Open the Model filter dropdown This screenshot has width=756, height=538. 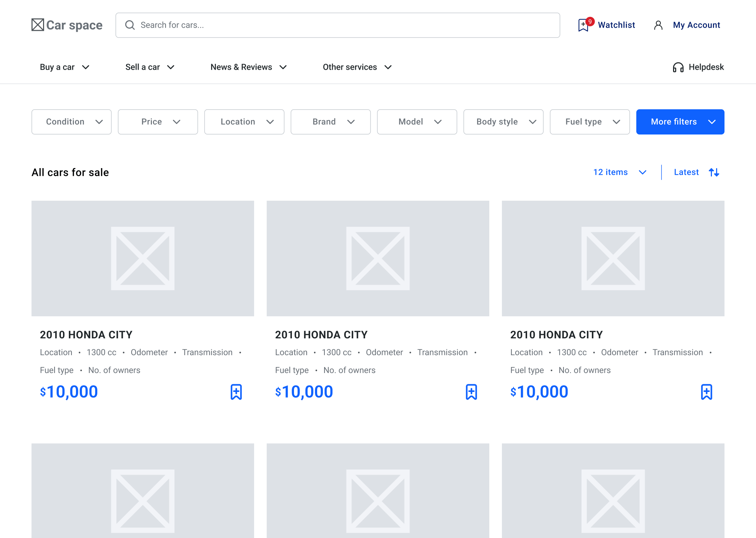pos(417,122)
